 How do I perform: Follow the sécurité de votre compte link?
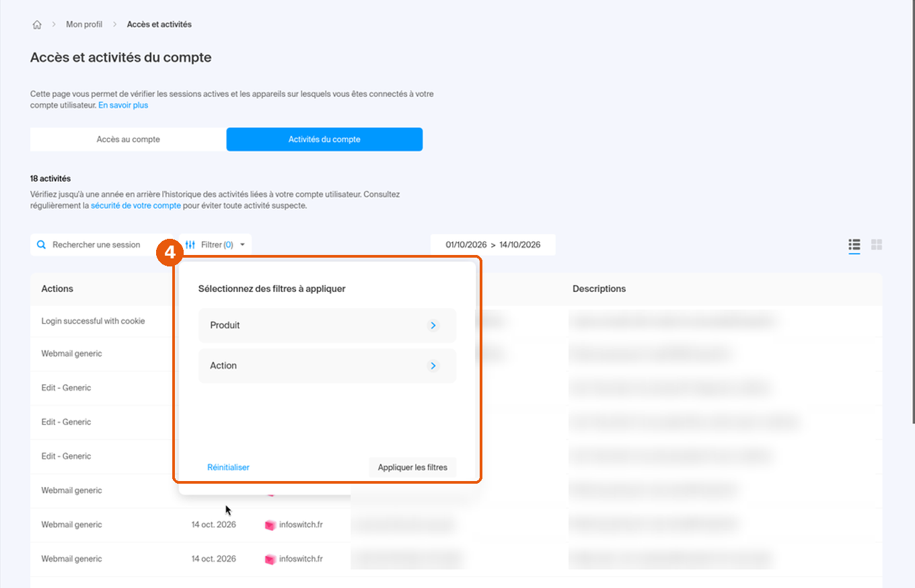(136, 206)
